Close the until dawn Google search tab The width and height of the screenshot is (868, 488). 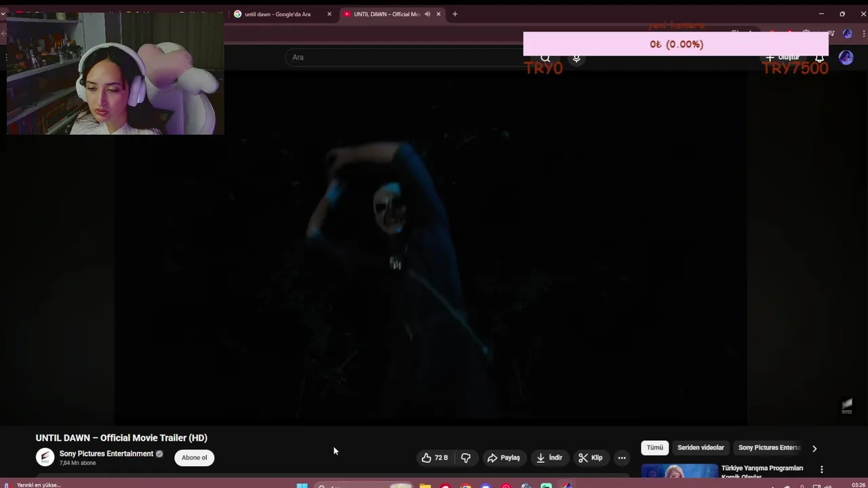(x=329, y=14)
